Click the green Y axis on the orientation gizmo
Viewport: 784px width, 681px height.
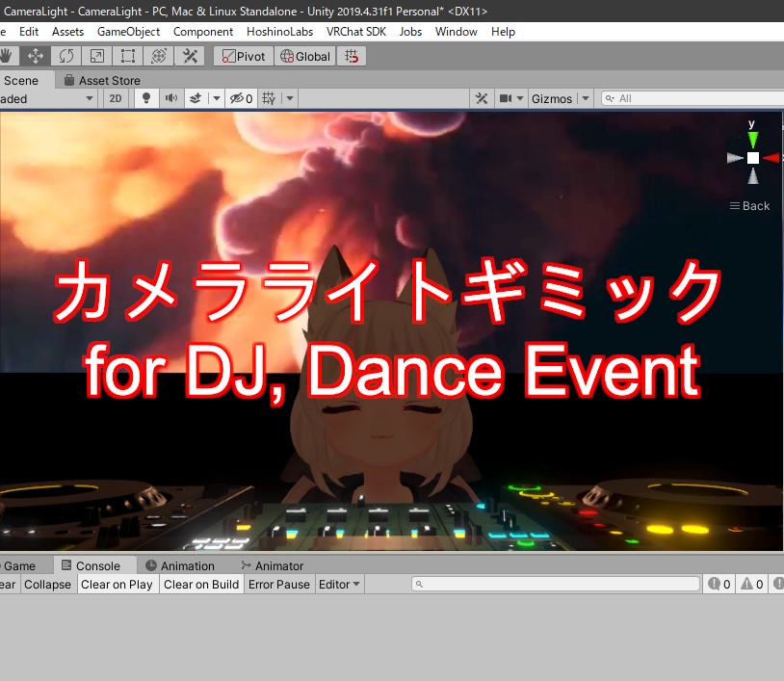point(752,139)
